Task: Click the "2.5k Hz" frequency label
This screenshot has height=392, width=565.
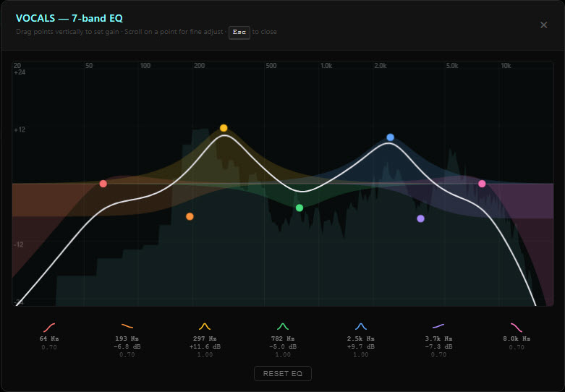Action: point(361,338)
